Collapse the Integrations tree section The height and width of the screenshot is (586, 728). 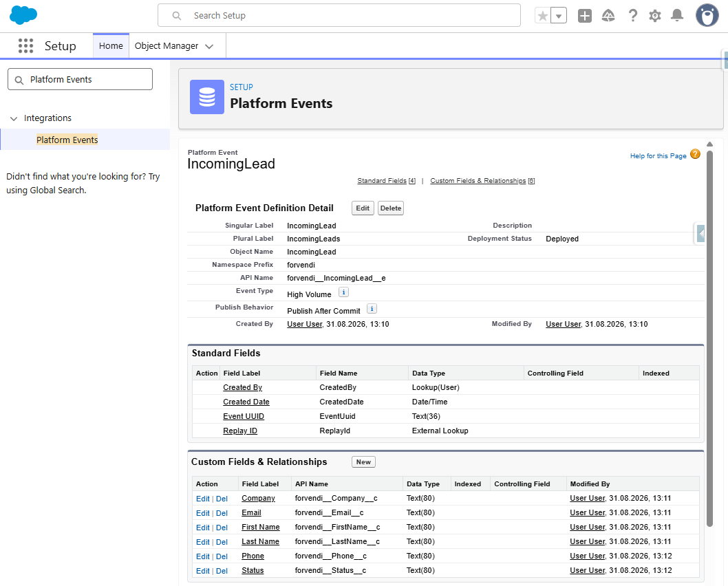coord(14,119)
